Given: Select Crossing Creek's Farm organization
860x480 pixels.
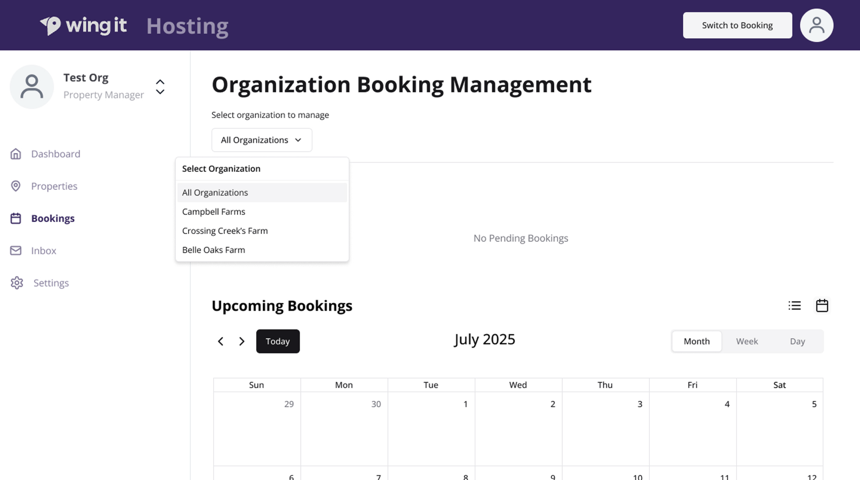Looking at the screenshot, I should pyautogui.click(x=262, y=231).
